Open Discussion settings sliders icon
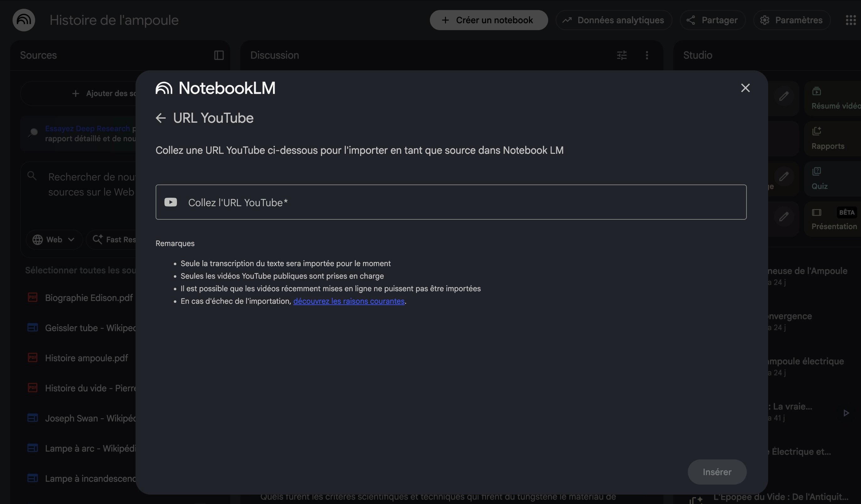 pos(622,55)
